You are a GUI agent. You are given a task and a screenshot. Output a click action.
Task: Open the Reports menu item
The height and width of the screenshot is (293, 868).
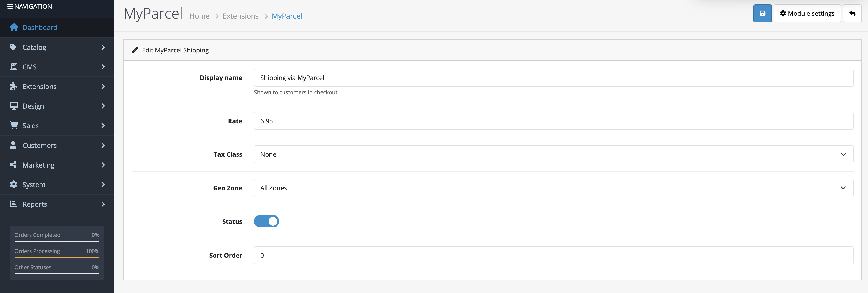(x=57, y=204)
